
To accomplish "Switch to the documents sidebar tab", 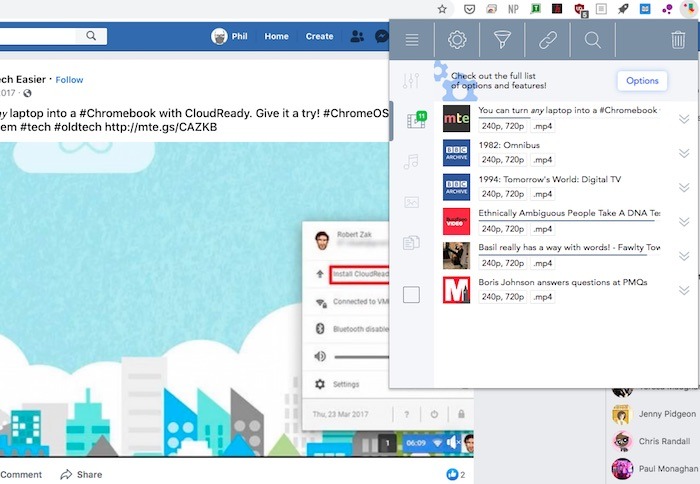I will (411, 242).
